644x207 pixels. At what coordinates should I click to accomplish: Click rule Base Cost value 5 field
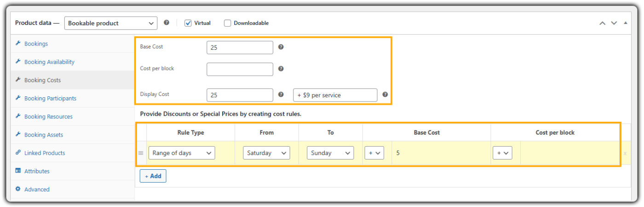click(441, 153)
